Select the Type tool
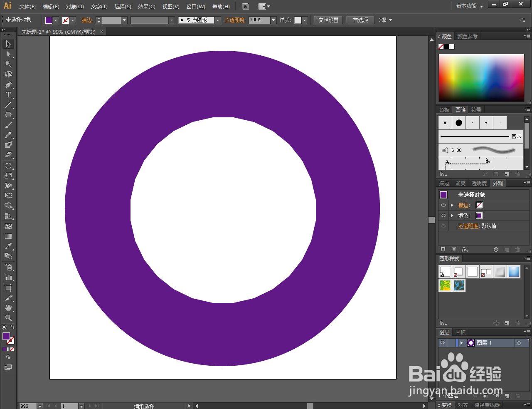The width and height of the screenshot is (532, 409). pyautogui.click(x=8, y=95)
